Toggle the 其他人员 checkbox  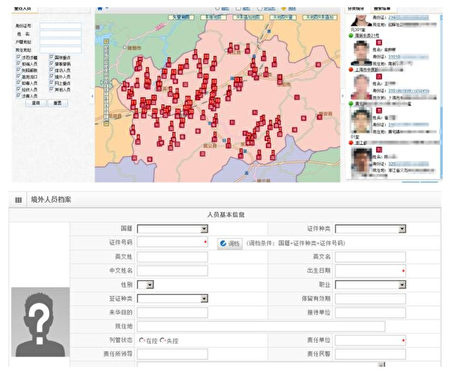(x=51, y=89)
